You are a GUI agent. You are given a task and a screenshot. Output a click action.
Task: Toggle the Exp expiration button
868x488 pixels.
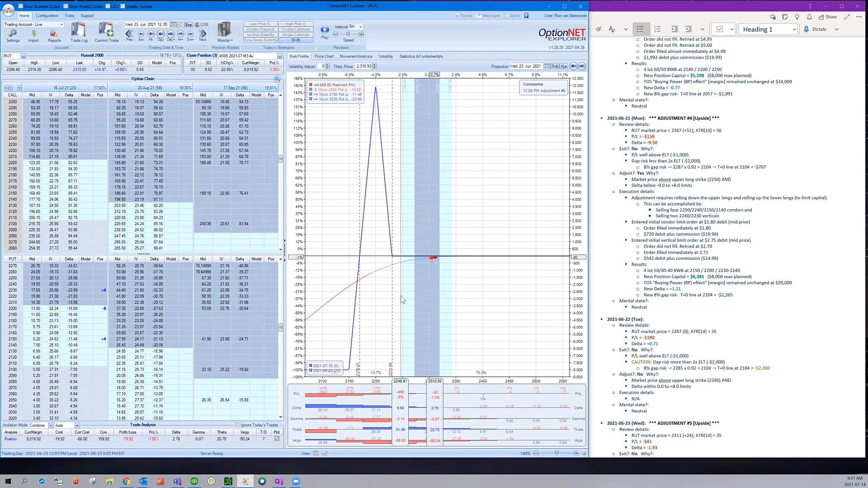tap(189, 24)
